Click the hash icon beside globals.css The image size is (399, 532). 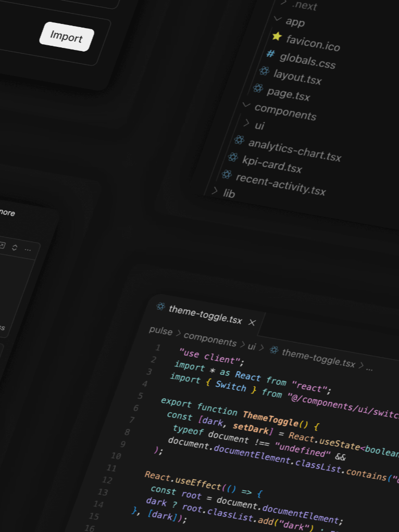(x=270, y=54)
